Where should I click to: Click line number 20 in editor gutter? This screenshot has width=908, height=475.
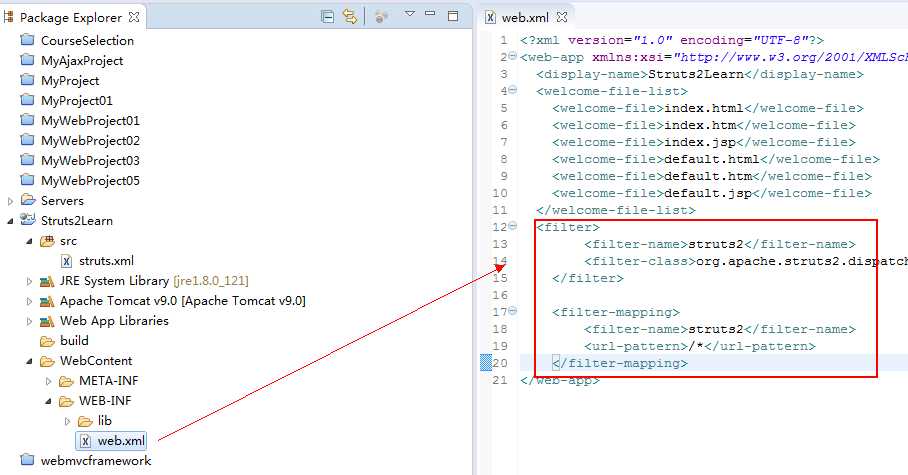click(x=500, y=363)
